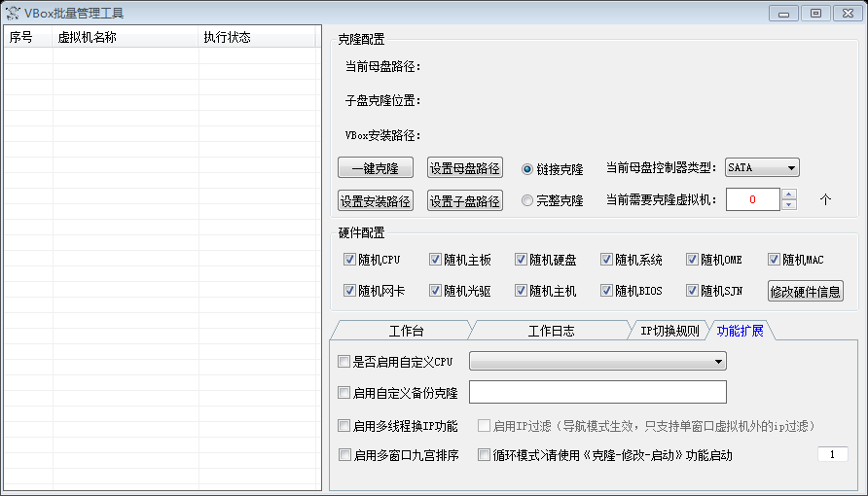The image size is (868, 496).
Task: Open the SATA controller type dropdown
Action: 762,167
